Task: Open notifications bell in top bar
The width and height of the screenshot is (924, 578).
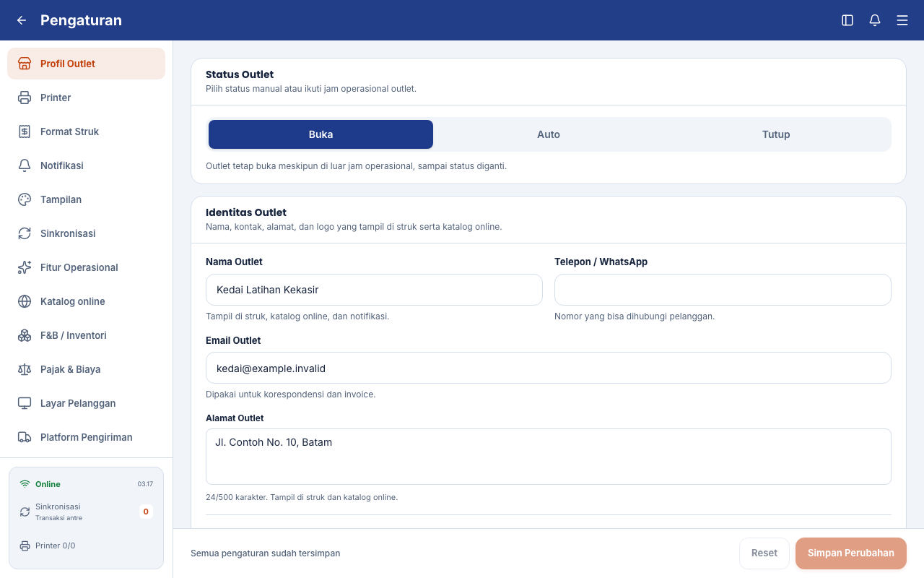Action: click(x=875, y=20)
